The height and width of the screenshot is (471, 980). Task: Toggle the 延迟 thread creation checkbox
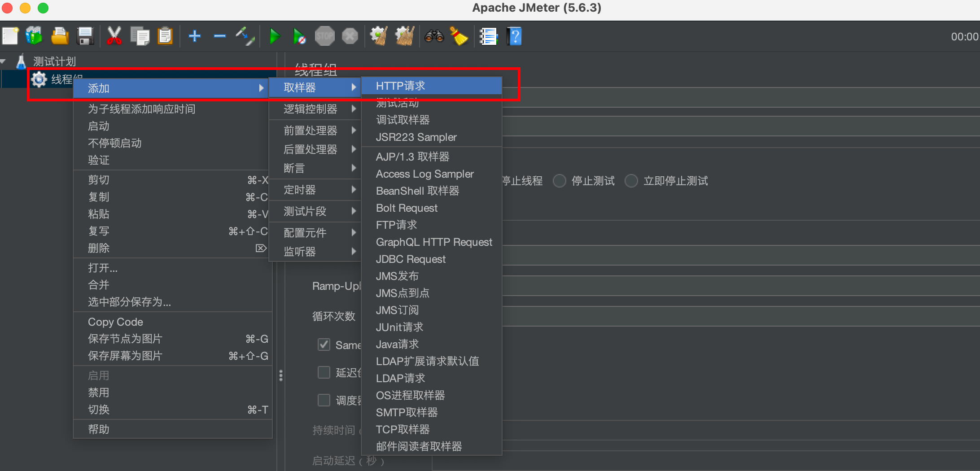(324, 372)
